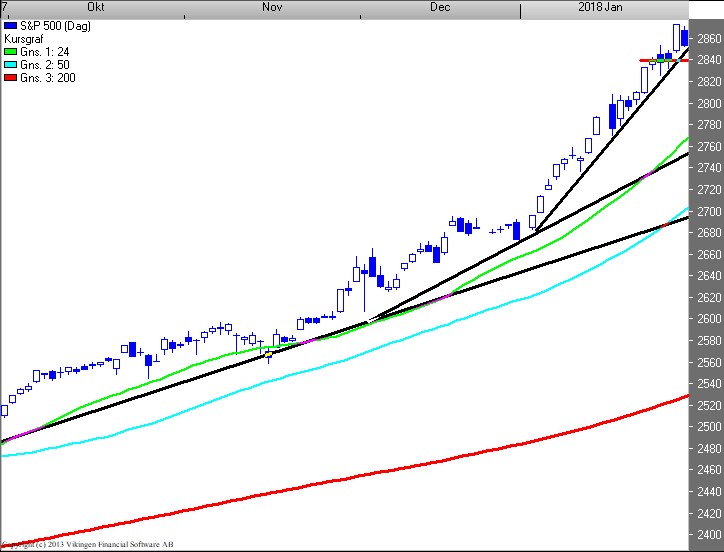
Task: Click the 2440 price level on axis
Action: [709, 491]
